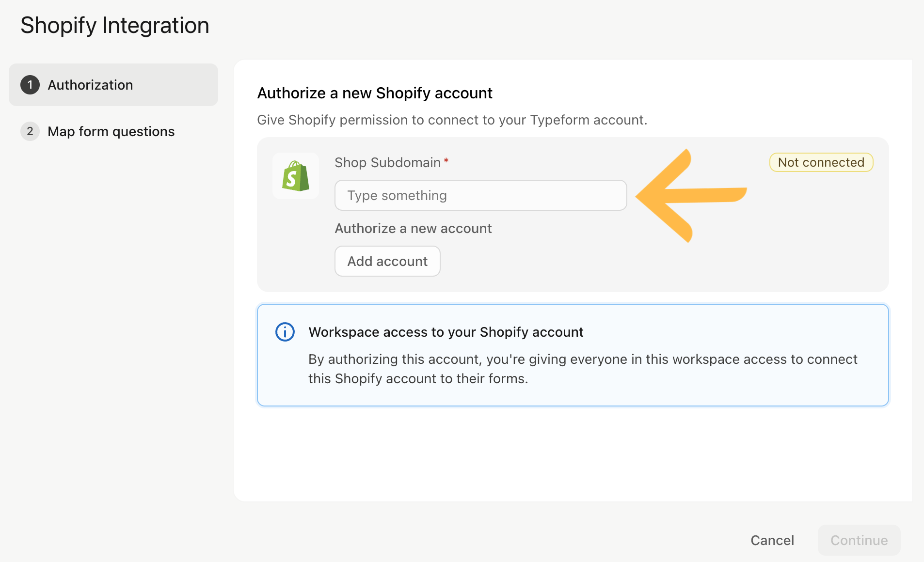Image resolution: width=924 pixels, height=562 pixels.
Task: Click 'Give Shopify permission to connect' description
Action: [x=452, y=120]
